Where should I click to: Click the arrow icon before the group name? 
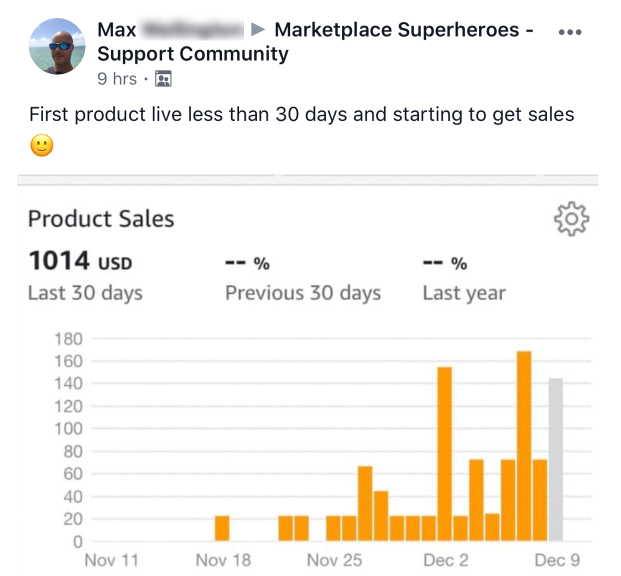[258, 30]
